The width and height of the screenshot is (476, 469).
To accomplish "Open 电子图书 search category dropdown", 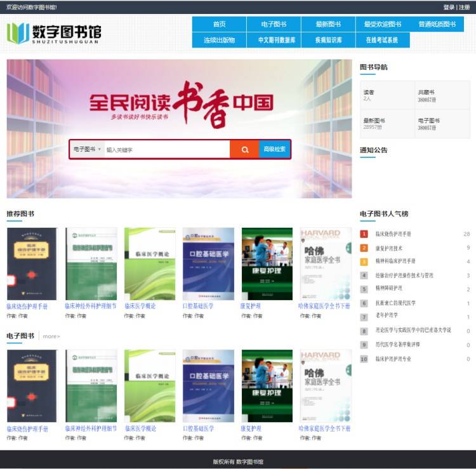I will [87, 149].
